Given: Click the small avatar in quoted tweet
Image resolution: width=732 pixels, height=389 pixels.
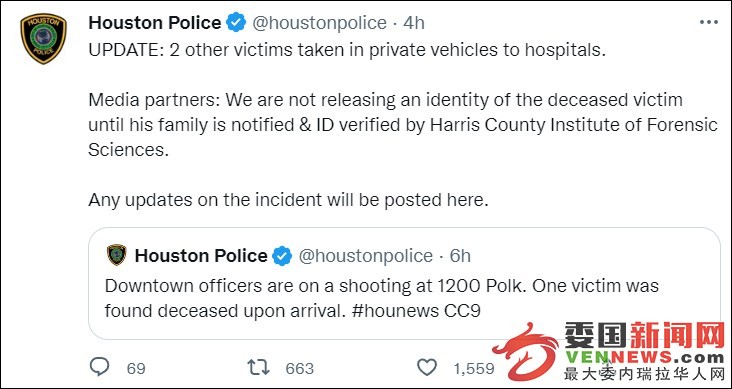Looking at the screenshot, I should click(116, 255).
